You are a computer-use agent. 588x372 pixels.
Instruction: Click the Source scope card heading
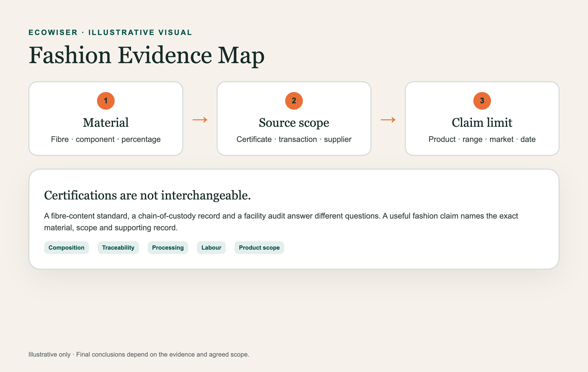pos(294,123)
